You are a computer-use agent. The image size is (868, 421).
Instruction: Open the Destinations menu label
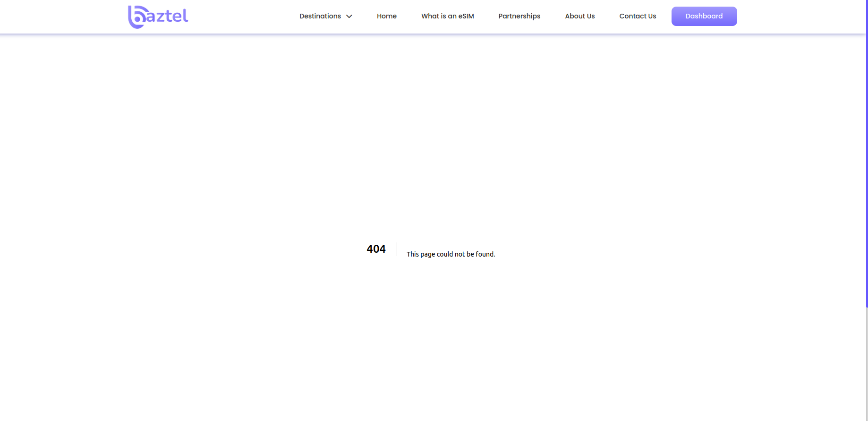point(320,16)
